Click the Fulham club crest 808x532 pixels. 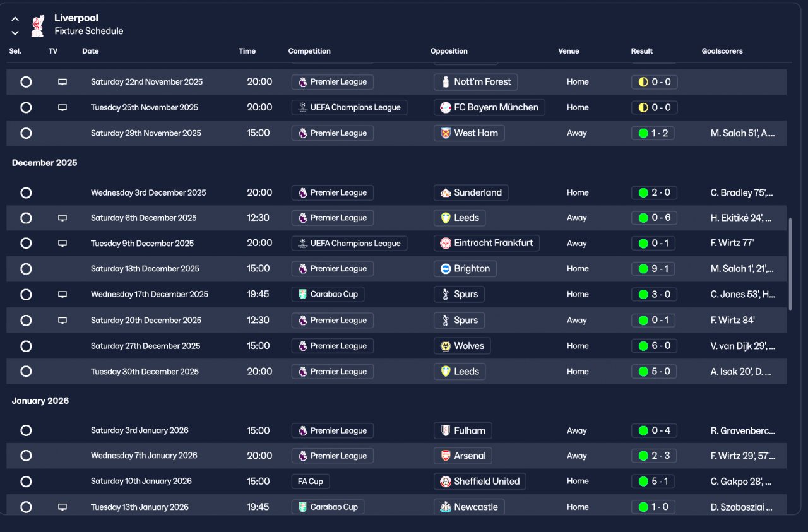coord(446,431)
